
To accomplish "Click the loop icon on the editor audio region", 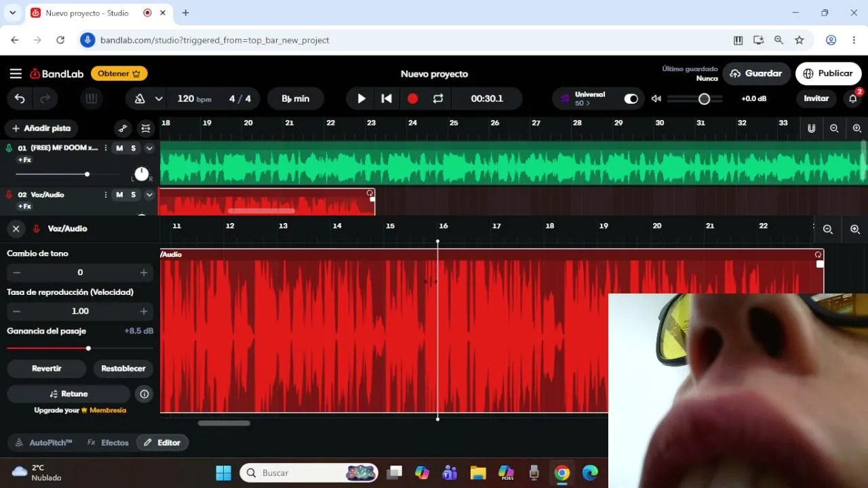I will tap(818, 254).
